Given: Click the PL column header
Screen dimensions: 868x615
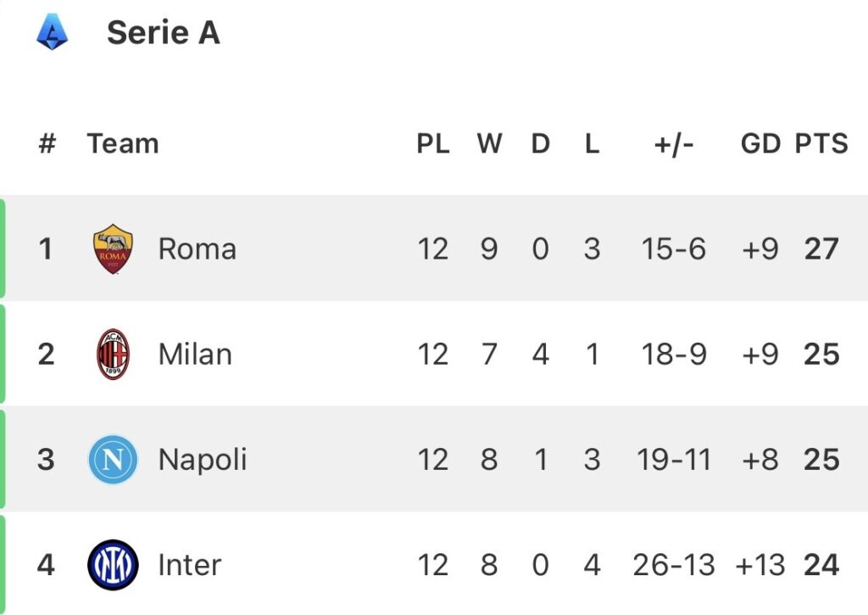Looking at the screenshot, I should tap(433, 144).
